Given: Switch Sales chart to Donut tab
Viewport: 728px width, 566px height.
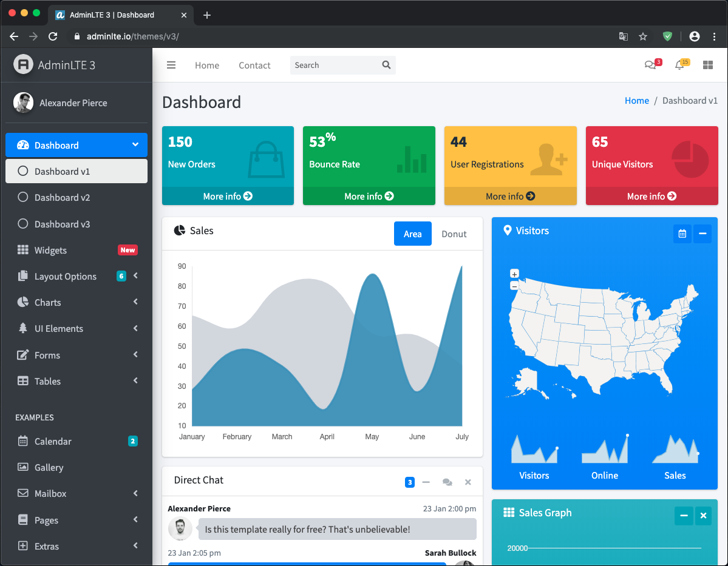Looking at the screenshot, I should point(454,234).
